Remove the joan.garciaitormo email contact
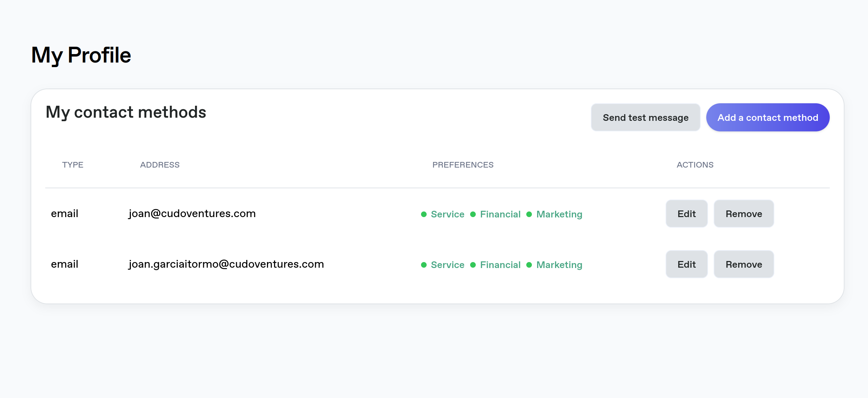The image size is (868, 398). [743, 265]
